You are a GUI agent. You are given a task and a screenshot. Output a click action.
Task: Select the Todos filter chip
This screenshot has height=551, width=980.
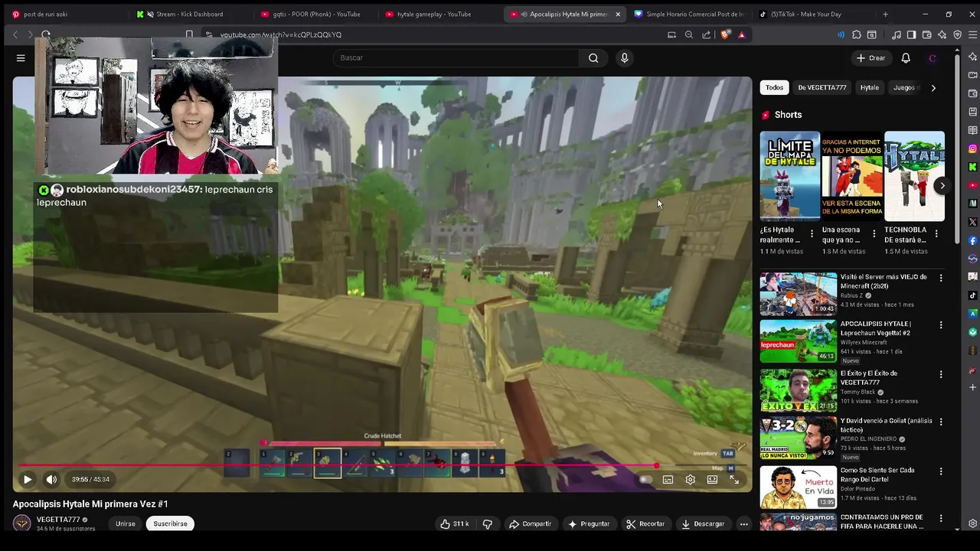(x=775, y=88)
